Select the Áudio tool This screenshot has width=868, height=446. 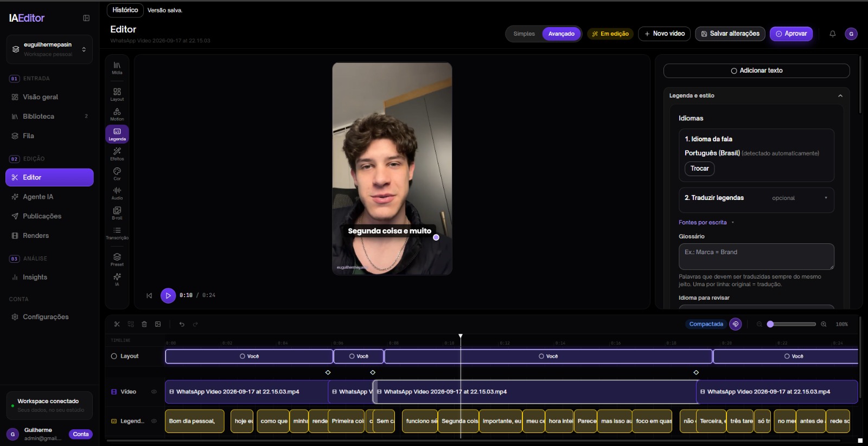[117, 193]
